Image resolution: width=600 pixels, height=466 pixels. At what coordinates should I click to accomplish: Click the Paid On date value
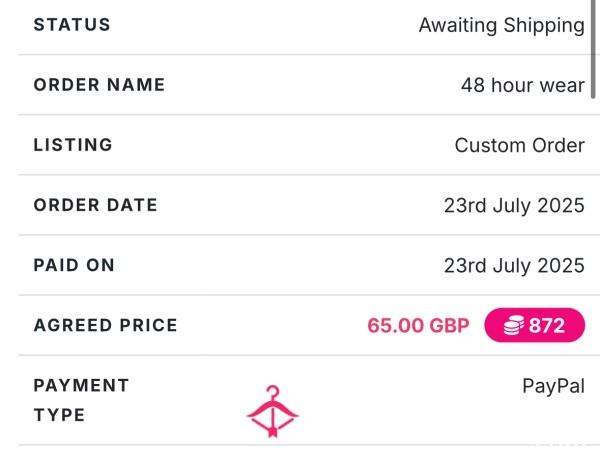point(514,266)
